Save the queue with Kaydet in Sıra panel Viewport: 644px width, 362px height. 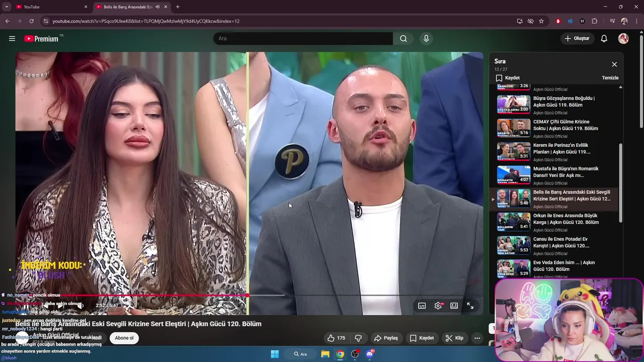click(508, 78)
